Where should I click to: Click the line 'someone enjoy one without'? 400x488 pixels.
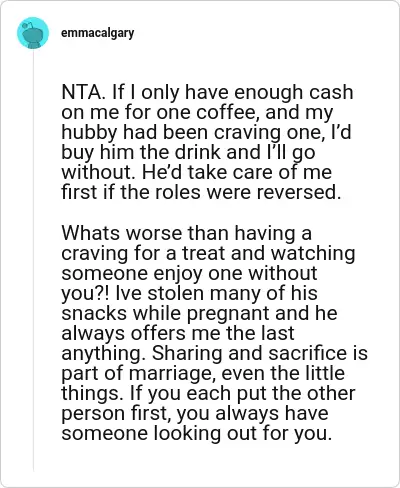[189, 273]
